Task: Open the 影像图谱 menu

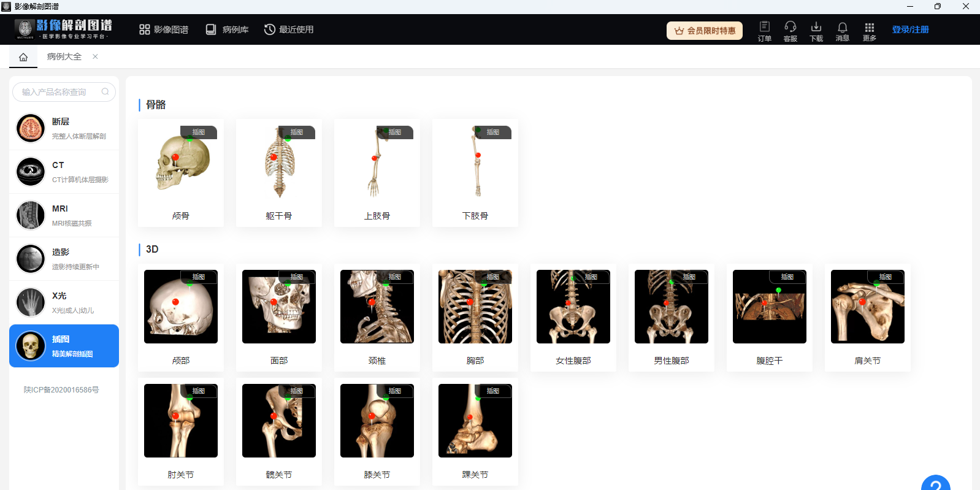Action: click(164, 29)
